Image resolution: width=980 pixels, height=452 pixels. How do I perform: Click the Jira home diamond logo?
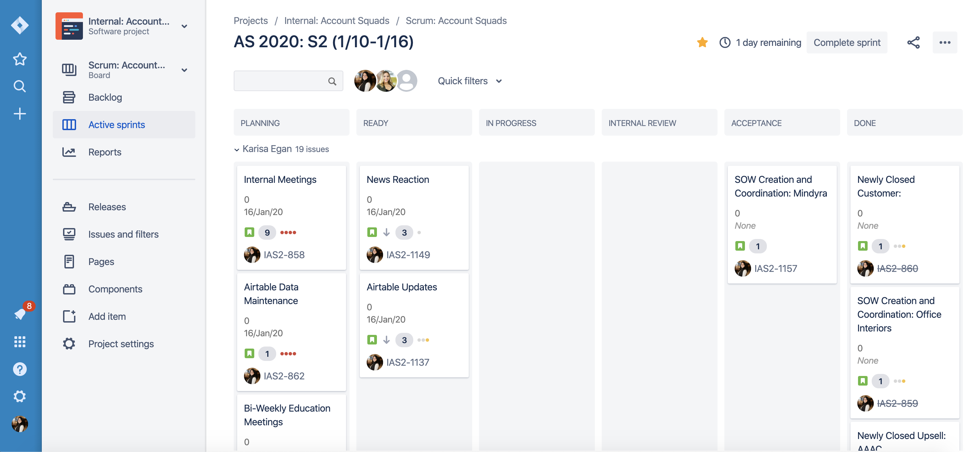tap(20, 25)
